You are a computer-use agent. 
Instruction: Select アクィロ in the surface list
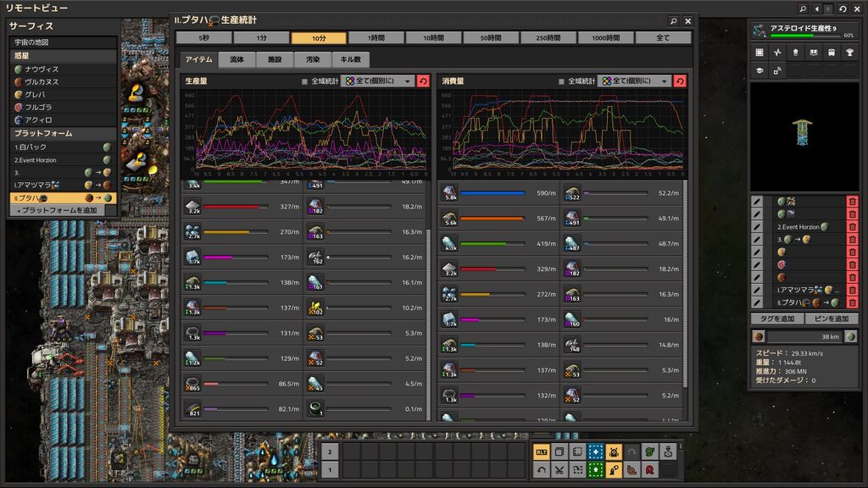click(63, 120)
